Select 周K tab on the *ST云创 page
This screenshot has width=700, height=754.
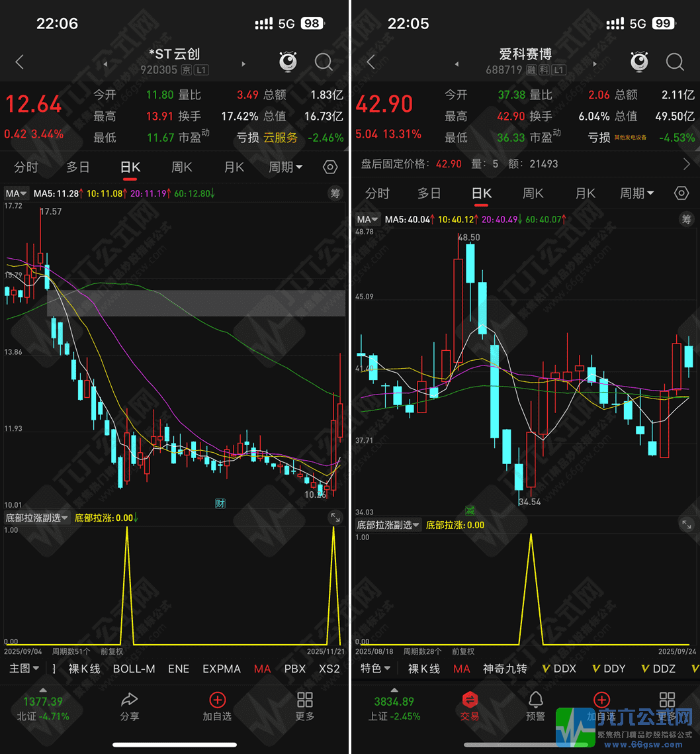click(182, 167)
